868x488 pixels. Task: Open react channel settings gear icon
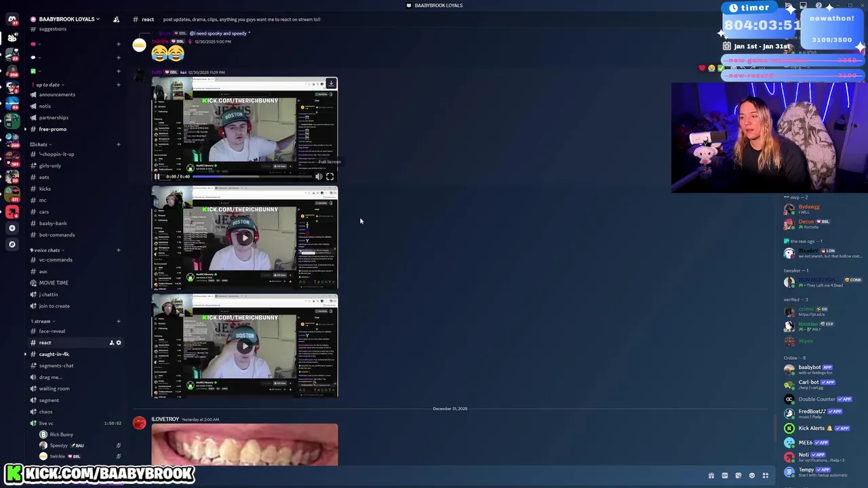pyautogui.click(x=119, y=342)
